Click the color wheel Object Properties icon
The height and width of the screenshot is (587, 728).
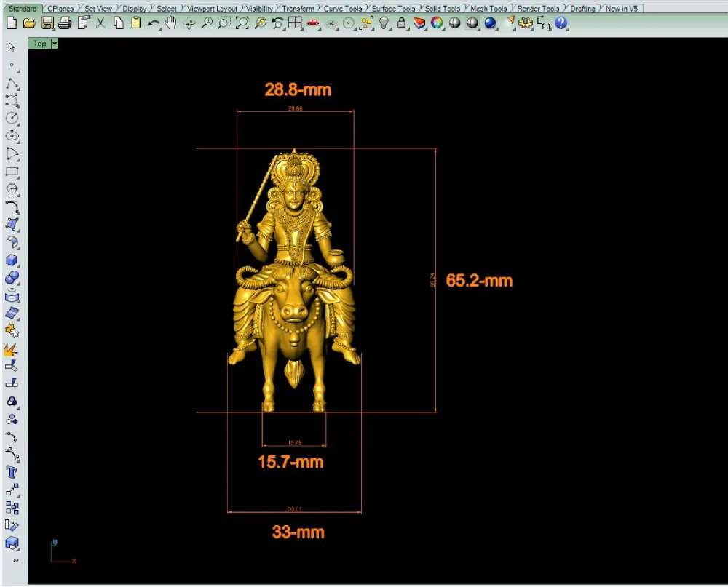(436, 23)
